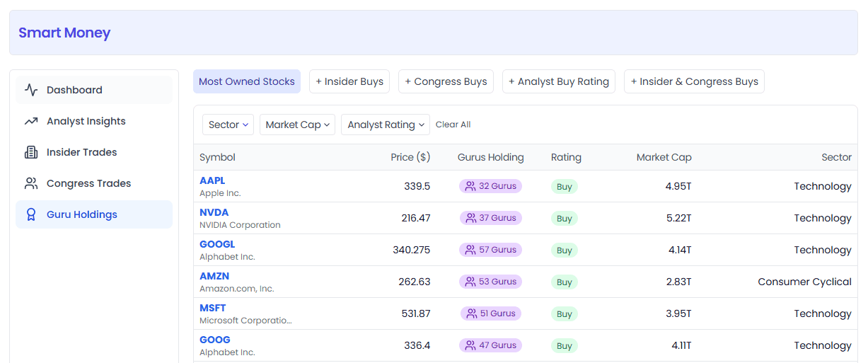
Task: Click the 53 Gurus badge
Action: pos(491,282)
